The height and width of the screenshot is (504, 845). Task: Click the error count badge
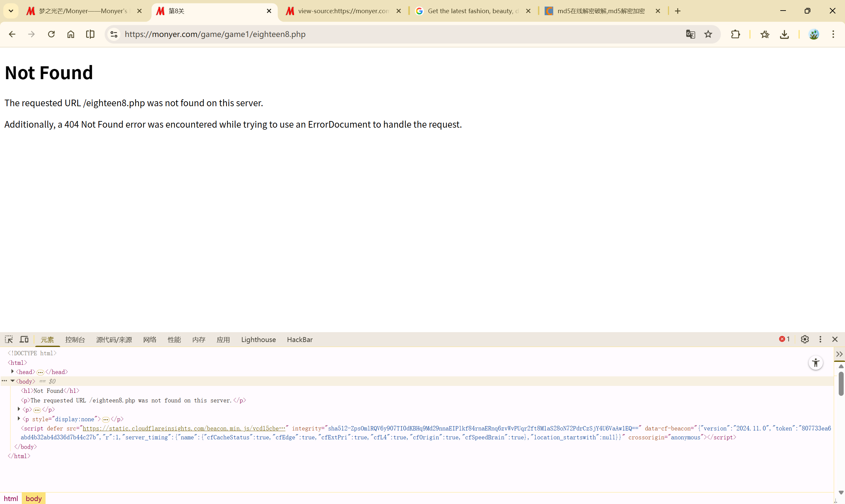tap(784, 339)
